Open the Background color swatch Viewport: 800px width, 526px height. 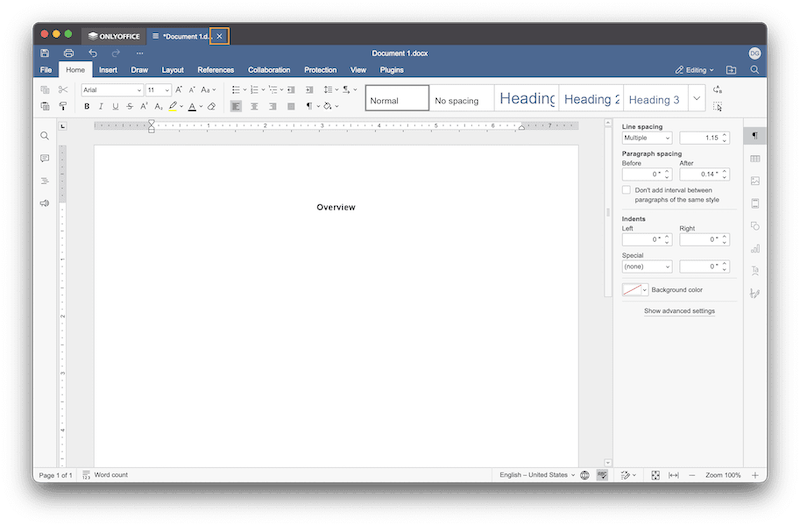pyautogui.click(x=634, y=290)
